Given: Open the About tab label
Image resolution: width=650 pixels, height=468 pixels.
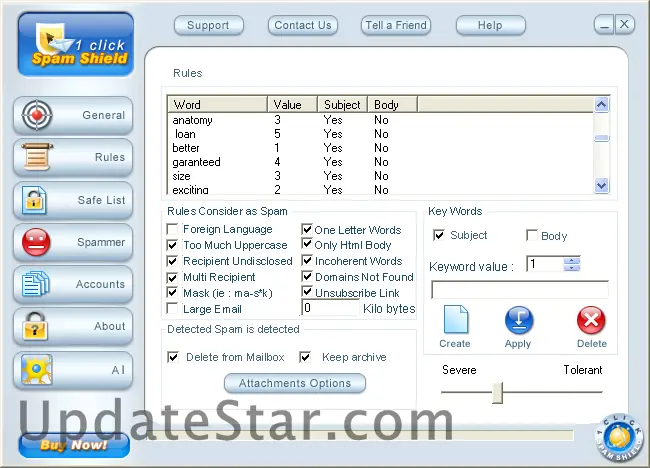Looking at the screenshot, I should 109,326.
